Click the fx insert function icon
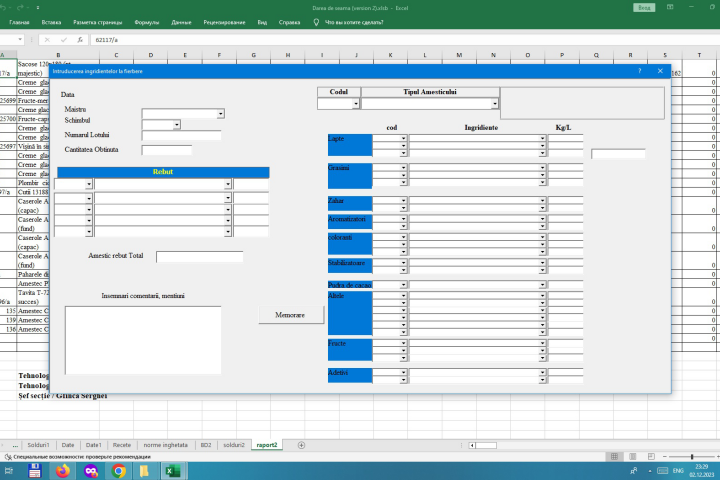This screenshot has width=720, height=480. point(80,40)
